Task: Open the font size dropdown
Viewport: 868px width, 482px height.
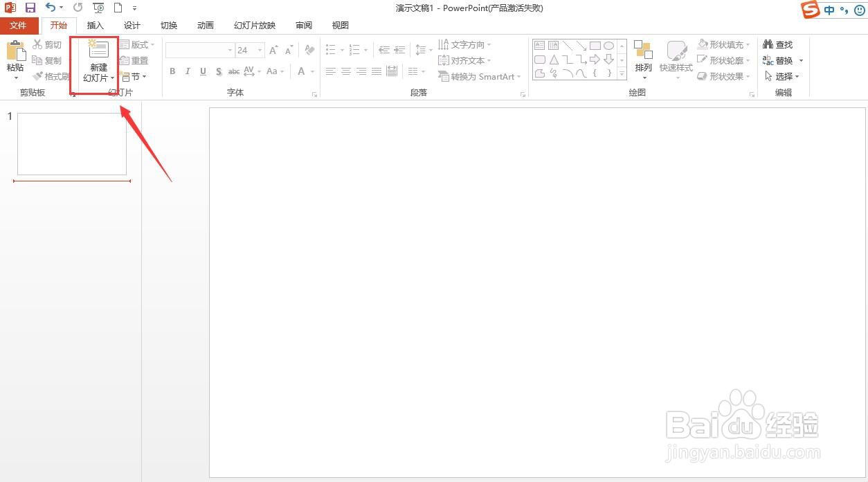Action: [x=261, y=50]
